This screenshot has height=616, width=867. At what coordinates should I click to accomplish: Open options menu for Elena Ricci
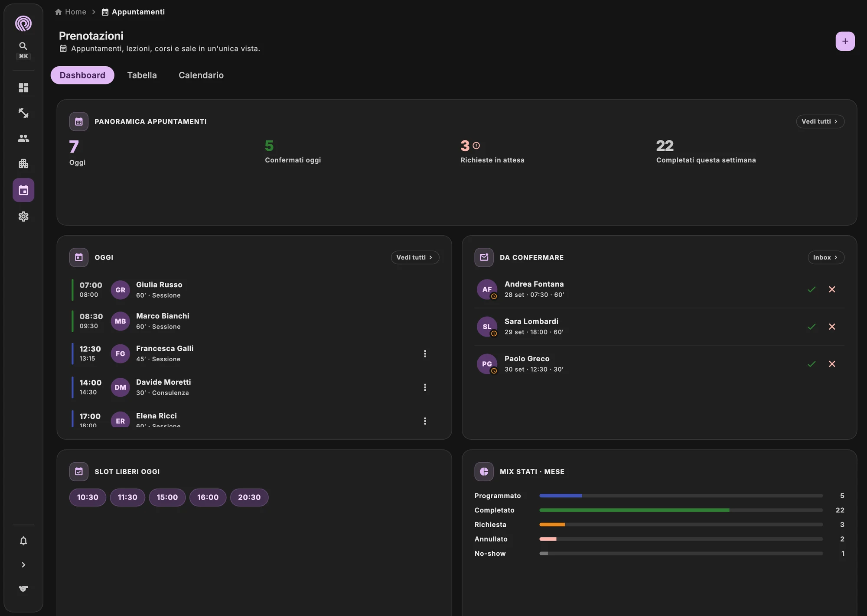pyautogui.click(x=425, y=421)
